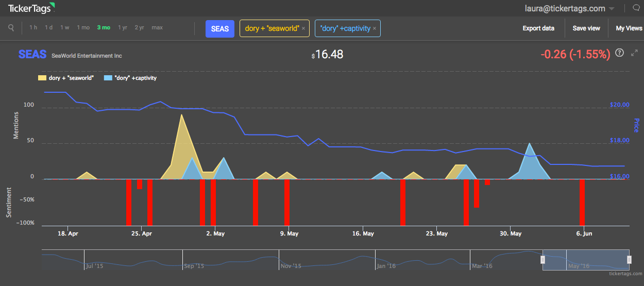
Task: Click the blue legend color swatch
Action: click(108, 78)
